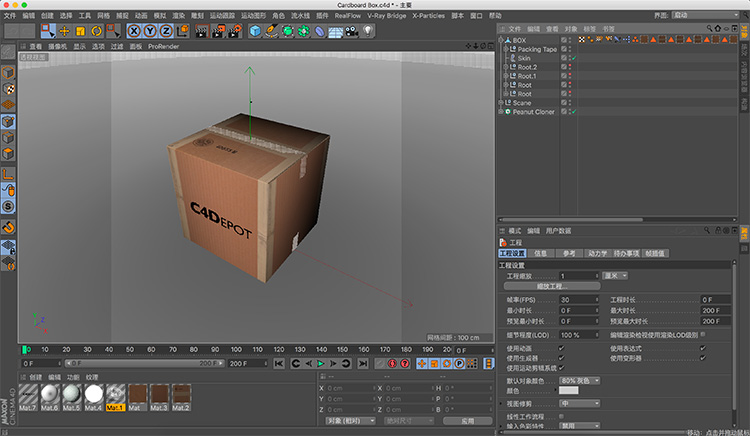Open the Spline pen tool
The height and width of the screenshot is (436, 750).
coord(271,31)
